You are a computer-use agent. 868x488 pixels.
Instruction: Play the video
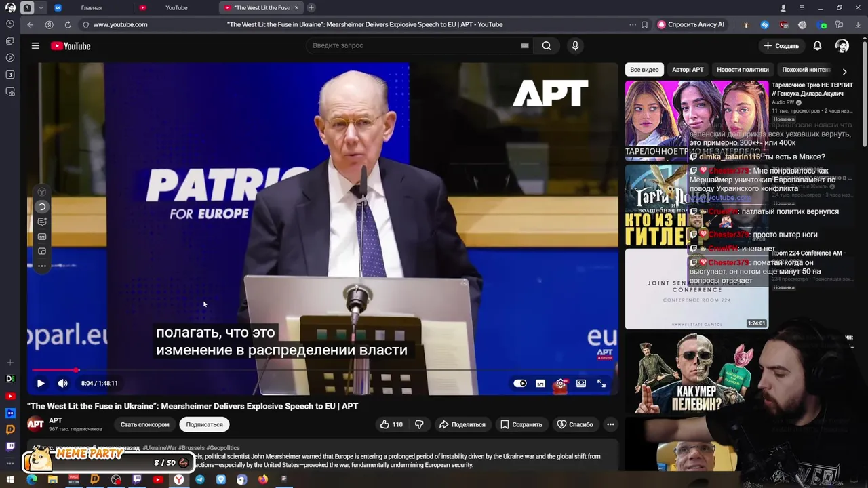tap(41, 383)
